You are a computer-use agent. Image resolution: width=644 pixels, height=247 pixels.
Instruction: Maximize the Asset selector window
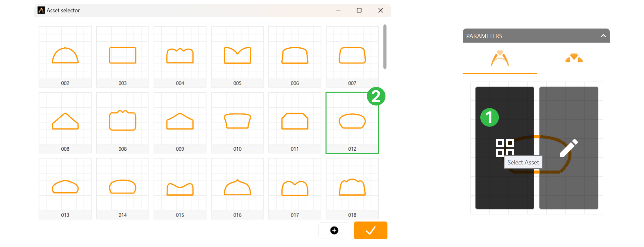(x=359, y=10)
